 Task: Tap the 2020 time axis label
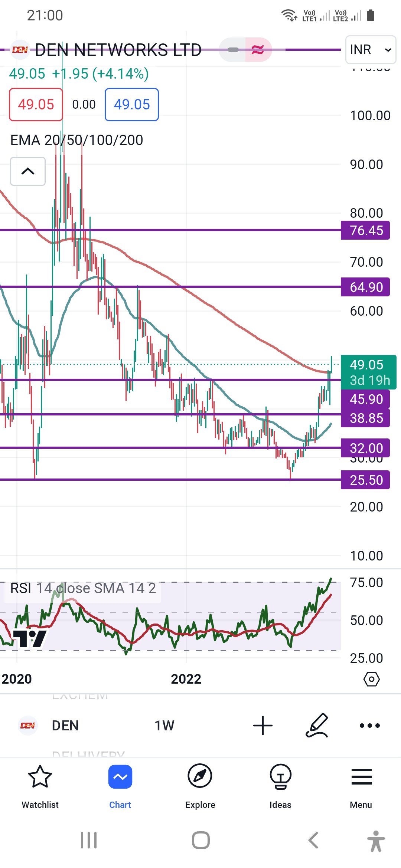click(x=17, y=679)
